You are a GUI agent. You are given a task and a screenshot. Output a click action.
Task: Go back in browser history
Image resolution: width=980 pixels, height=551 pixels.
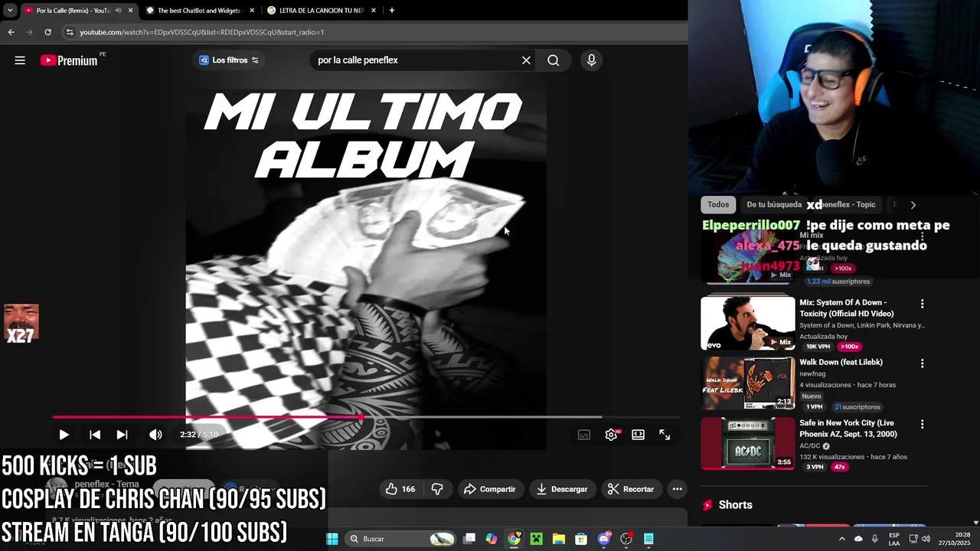pos(11,32)
